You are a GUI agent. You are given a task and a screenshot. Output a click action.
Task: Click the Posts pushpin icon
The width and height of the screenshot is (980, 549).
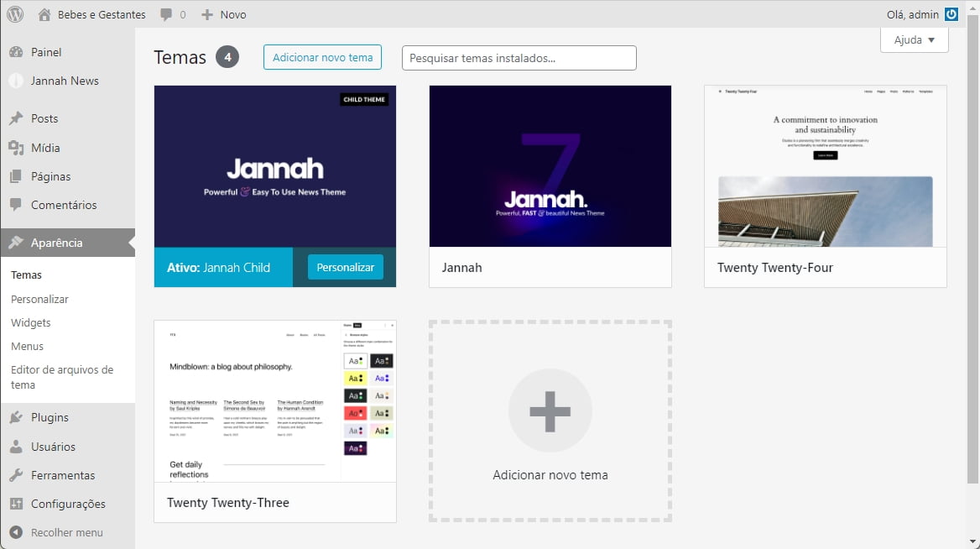click(16, 118)
